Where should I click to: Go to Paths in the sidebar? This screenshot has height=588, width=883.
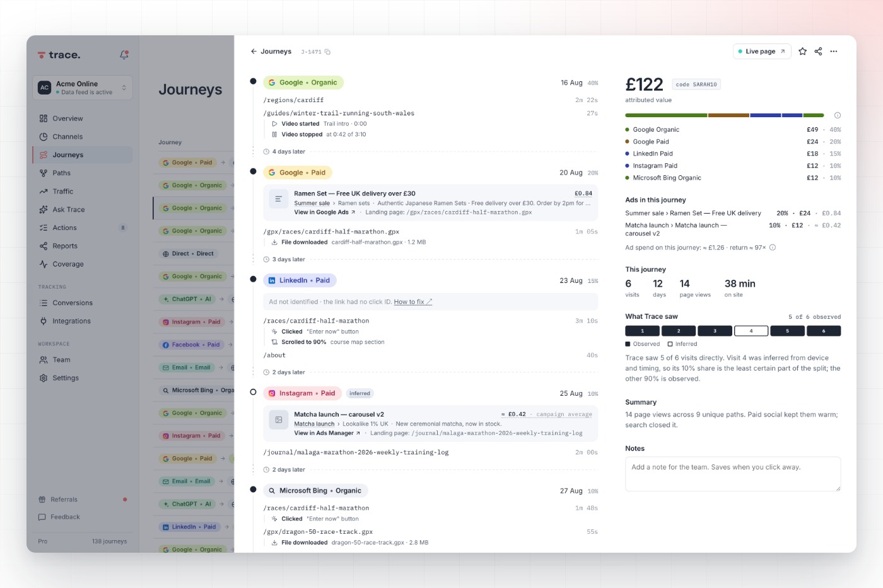point(83,173)
